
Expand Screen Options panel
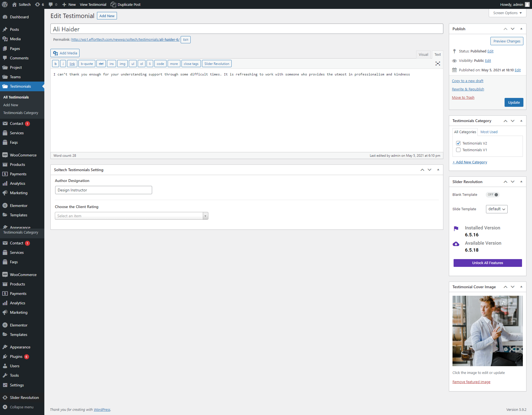pos(507,13)
